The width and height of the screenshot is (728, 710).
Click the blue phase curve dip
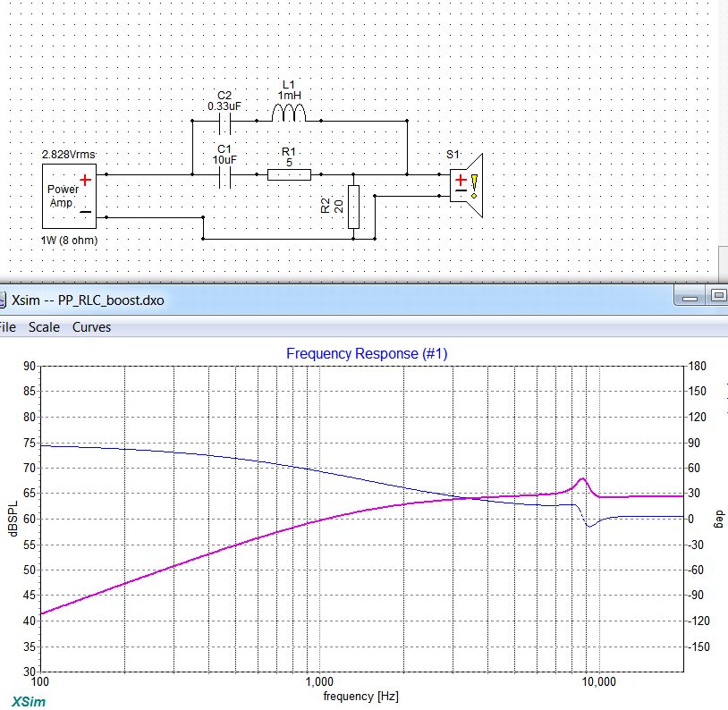coord(589,526)
